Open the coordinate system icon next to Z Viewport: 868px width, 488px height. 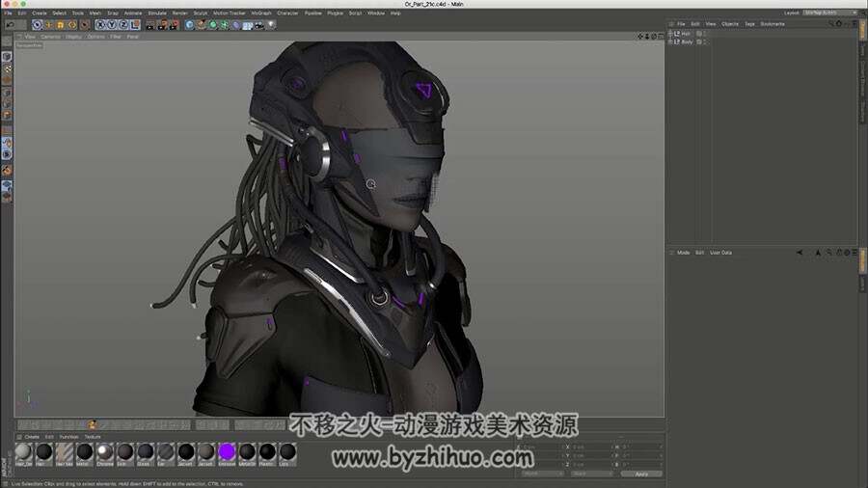135,25
